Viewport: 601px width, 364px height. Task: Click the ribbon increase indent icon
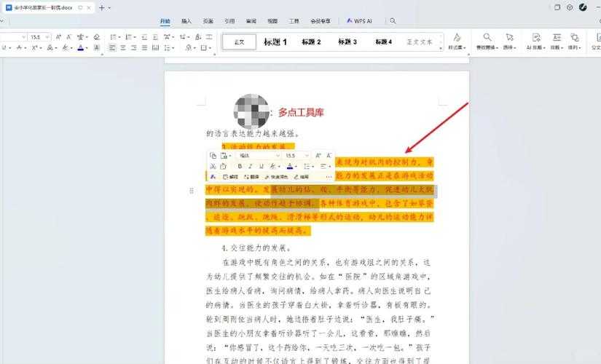(155, 37)
